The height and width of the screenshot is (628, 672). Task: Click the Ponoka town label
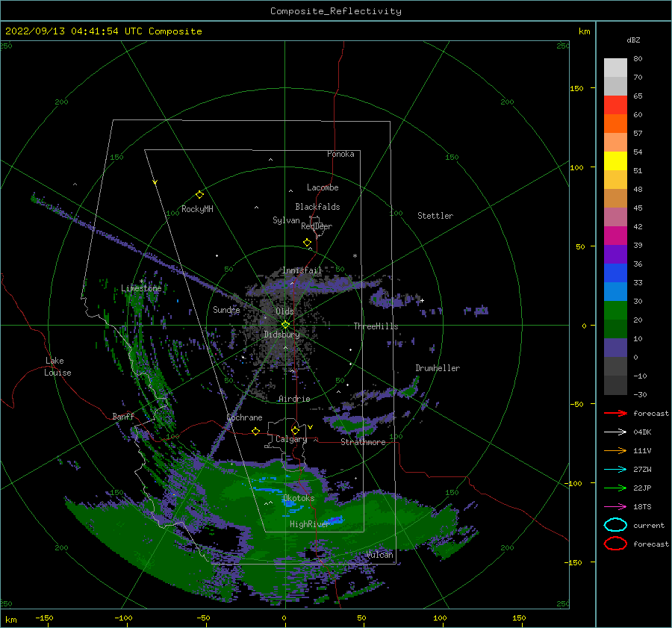[340, 154]
